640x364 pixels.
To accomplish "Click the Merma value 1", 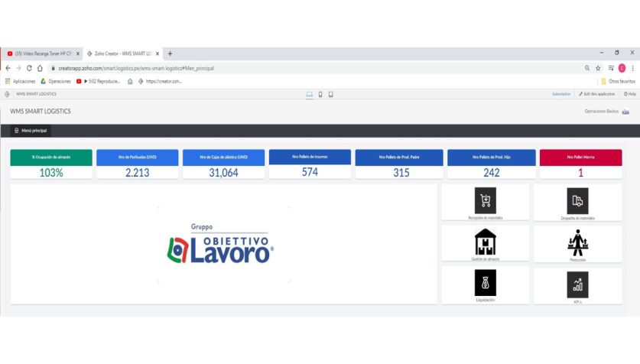I will pyautogui.click(x=580, y=173).
